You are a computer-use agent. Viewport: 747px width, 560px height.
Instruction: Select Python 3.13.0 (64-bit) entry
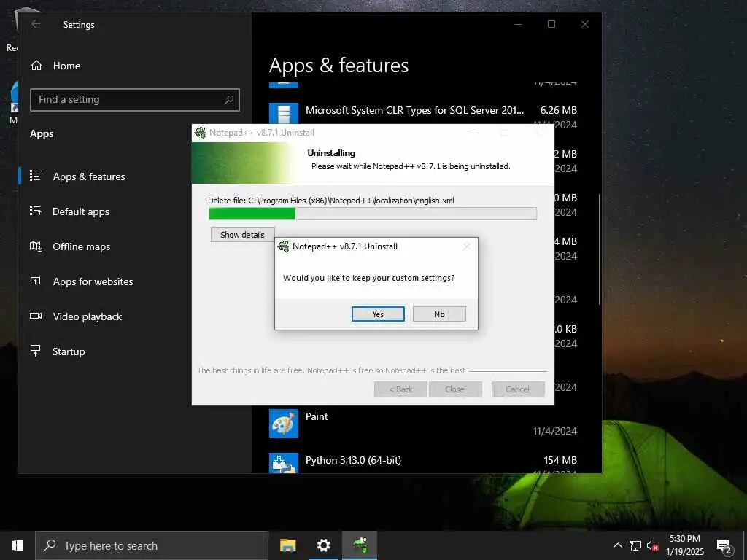point(422,463)
